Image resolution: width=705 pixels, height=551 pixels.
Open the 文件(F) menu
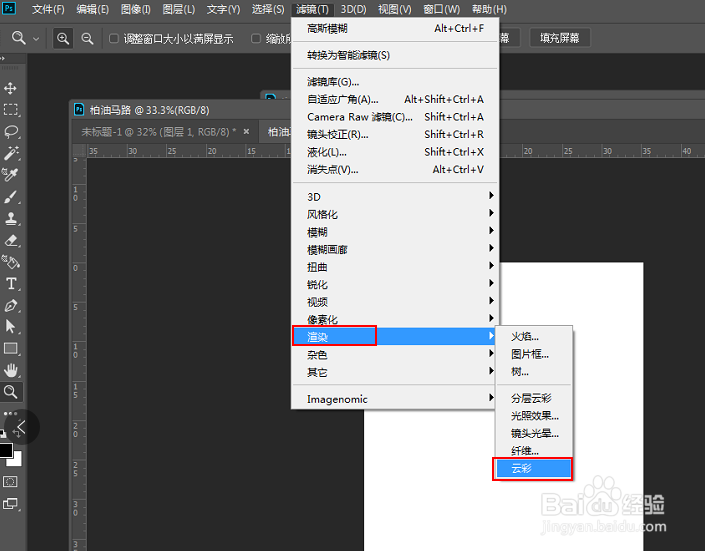[x=48, y=9]
